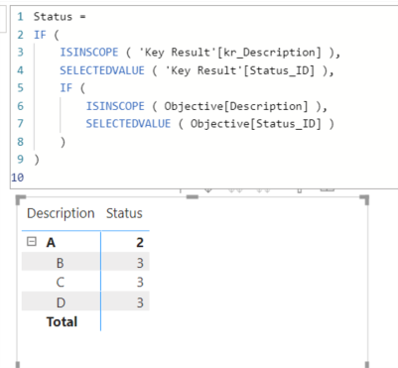Select the Description column header
The height and width of the screenshot is (368, 398).
click(61, 213)
